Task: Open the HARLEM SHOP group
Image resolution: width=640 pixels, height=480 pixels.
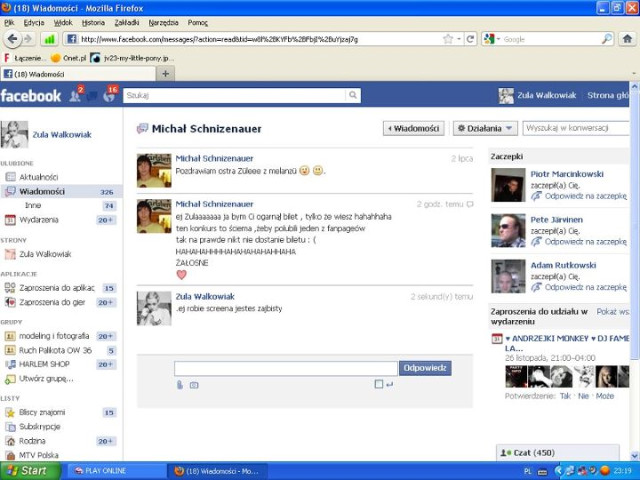Action: [44, 364]
